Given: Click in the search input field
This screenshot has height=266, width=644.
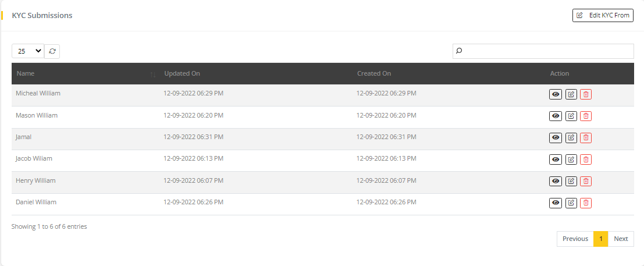Looking at the screenshot, I should pyautogui.click(x=547, y=51).
